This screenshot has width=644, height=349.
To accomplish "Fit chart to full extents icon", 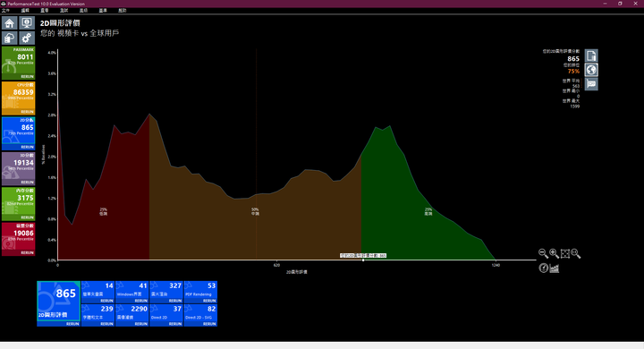I will (565, 253).
